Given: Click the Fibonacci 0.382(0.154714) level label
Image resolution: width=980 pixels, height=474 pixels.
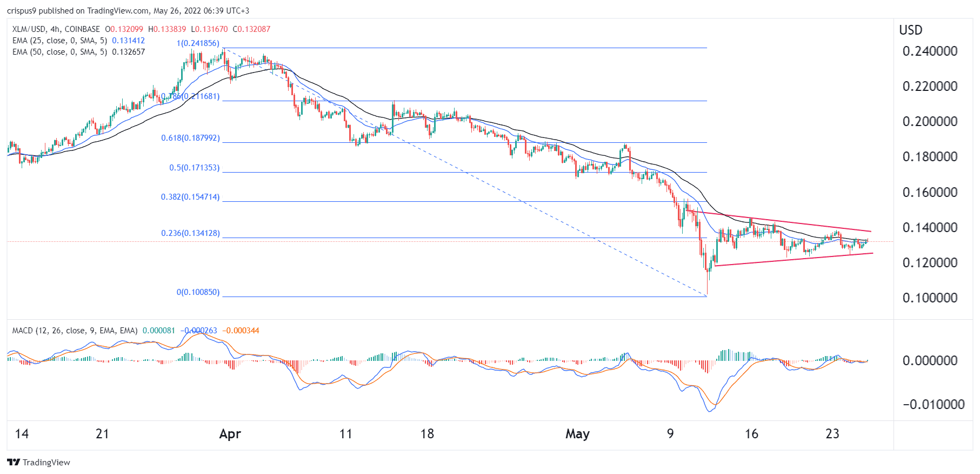Looking at the screenshot, I should click(190, 197).
